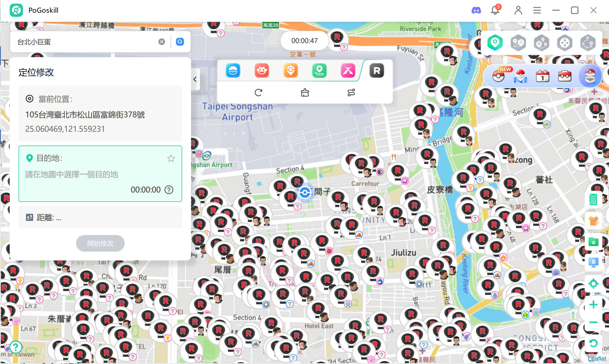Open the Leaflet attribution link
The width and height of the screenshot is (609, 364).
click(x=597, y=358)
